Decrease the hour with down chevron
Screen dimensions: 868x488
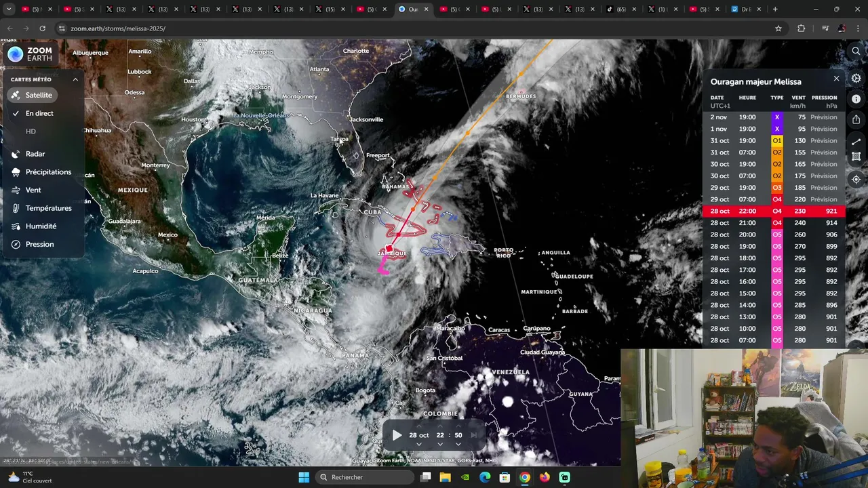tap(440, 444)
